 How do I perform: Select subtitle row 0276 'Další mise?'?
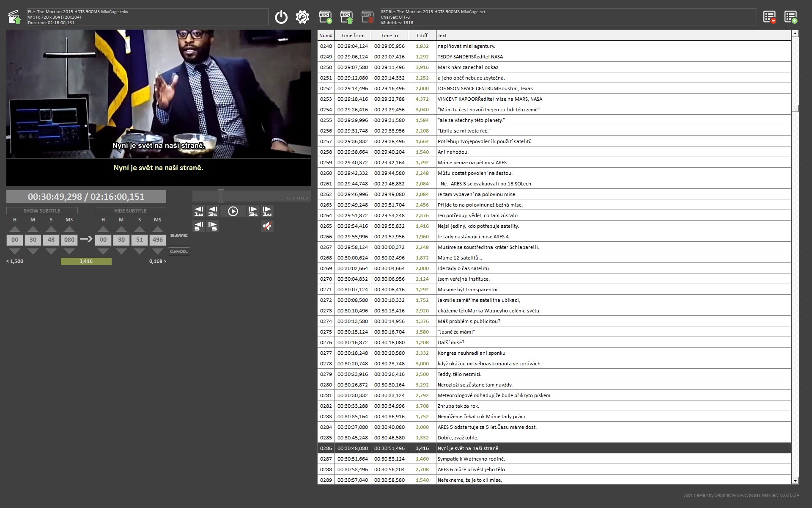tap(554, 342)
